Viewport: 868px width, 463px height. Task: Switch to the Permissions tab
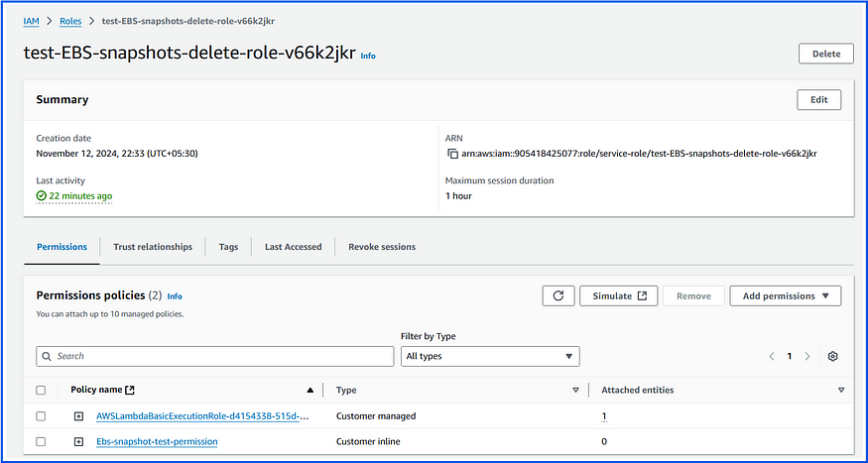pos(62,247)
